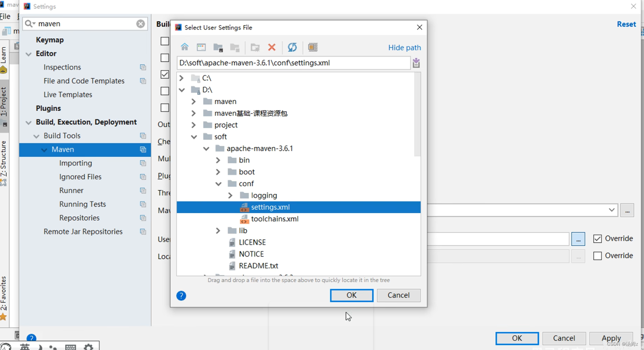Go to Home directory in file chooser
644x350 pixels.
(x=185, y=47)
